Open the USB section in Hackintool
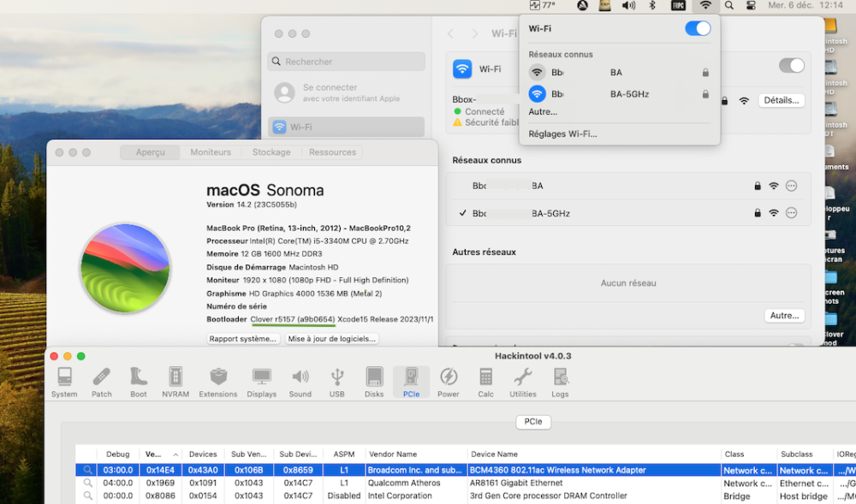Viewport: 856px width, 504px height. tap(336, 382)
